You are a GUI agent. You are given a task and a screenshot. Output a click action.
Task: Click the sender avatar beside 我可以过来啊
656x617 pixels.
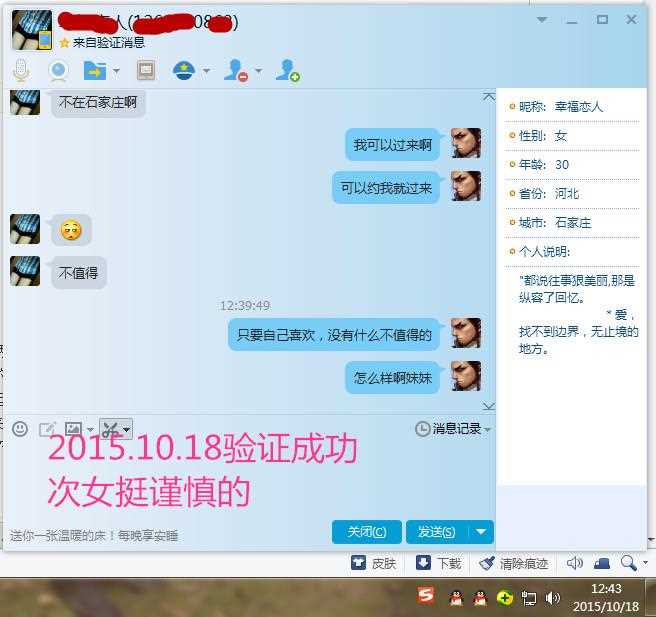point(466,143)
